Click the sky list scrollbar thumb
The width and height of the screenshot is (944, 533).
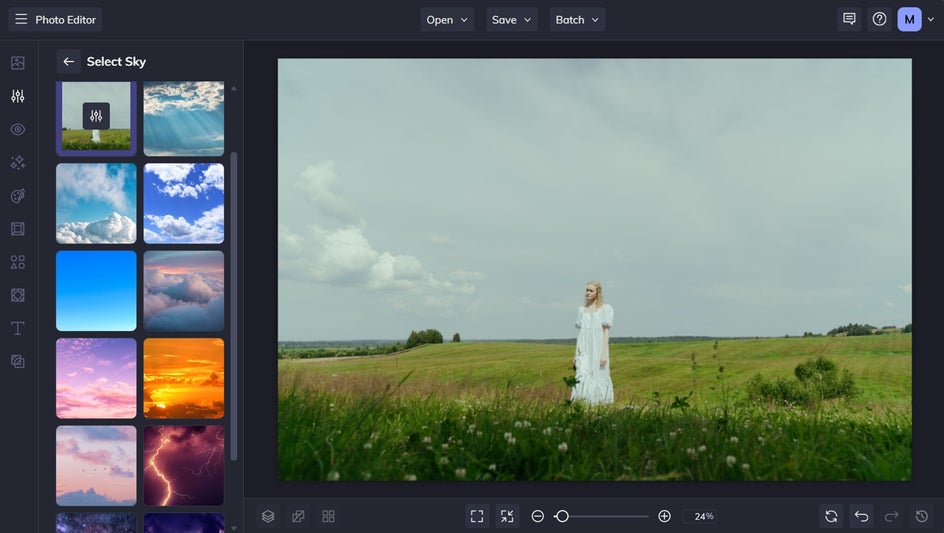(x=234, y=306)
